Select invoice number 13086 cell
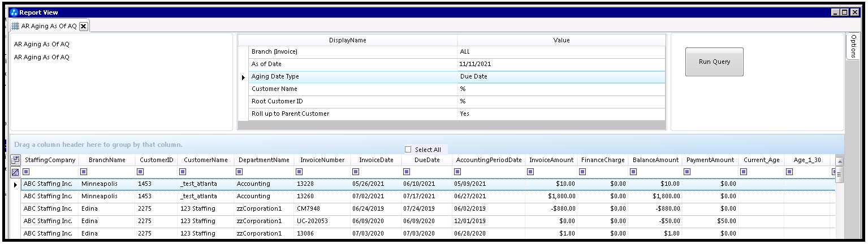The width and height of the screenshot is (868, 244). (322, 234)
